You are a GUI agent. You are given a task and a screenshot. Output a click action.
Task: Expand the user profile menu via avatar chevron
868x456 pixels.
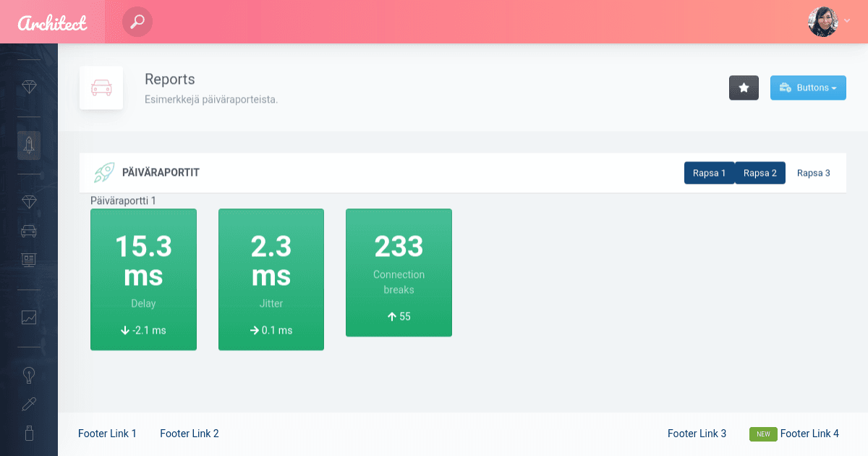pos(846,21)
